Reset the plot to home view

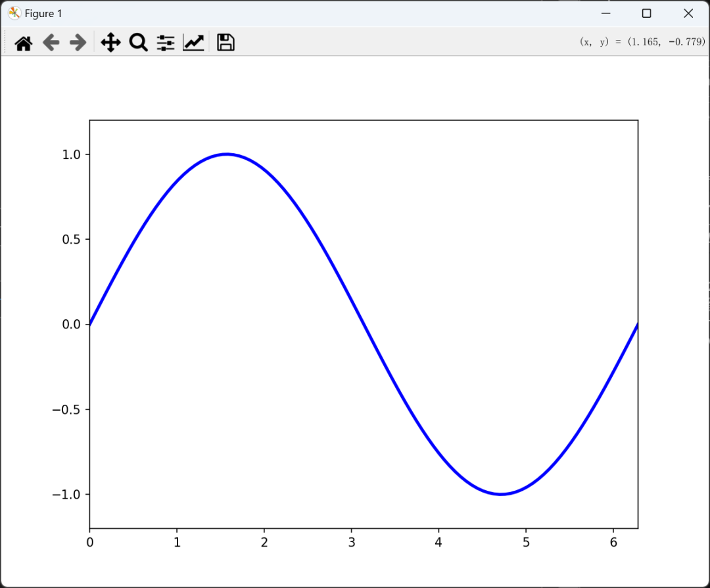(x=24, y=43)
